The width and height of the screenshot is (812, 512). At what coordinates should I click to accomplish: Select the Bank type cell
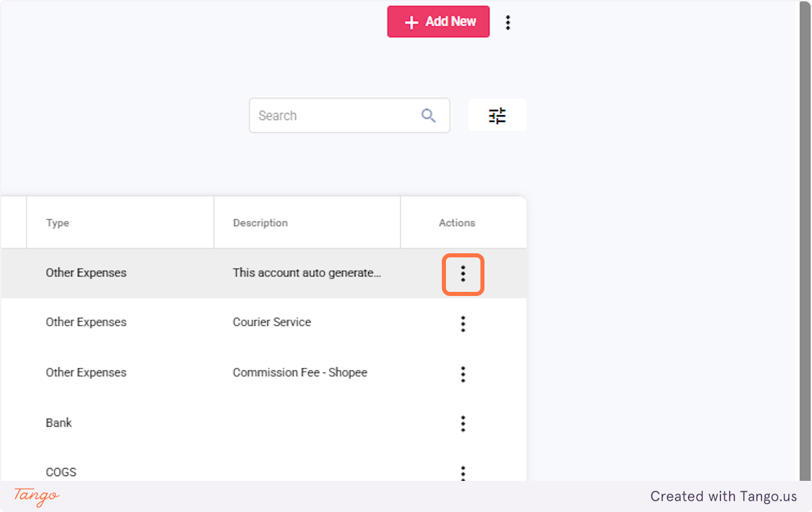pyautogui.click(x=59, y=423)
